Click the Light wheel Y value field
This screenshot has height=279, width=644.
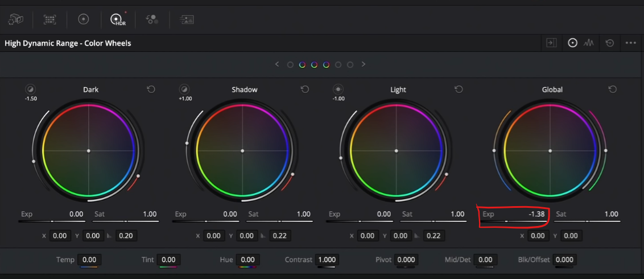click(x=401, y=236)
